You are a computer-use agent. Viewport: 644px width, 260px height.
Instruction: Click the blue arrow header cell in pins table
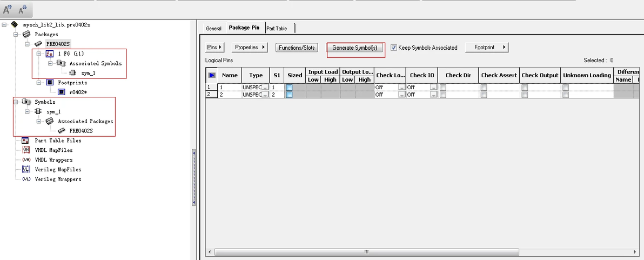[212, 75]
